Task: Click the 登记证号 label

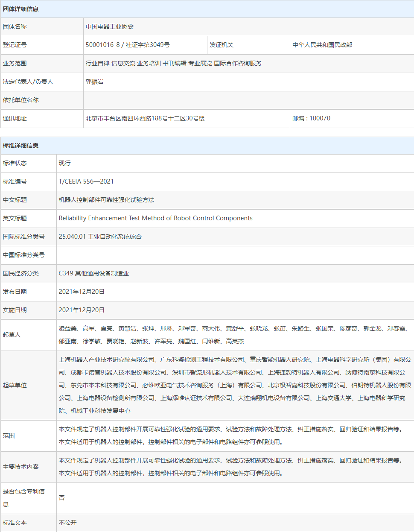Action: (15, 45)
